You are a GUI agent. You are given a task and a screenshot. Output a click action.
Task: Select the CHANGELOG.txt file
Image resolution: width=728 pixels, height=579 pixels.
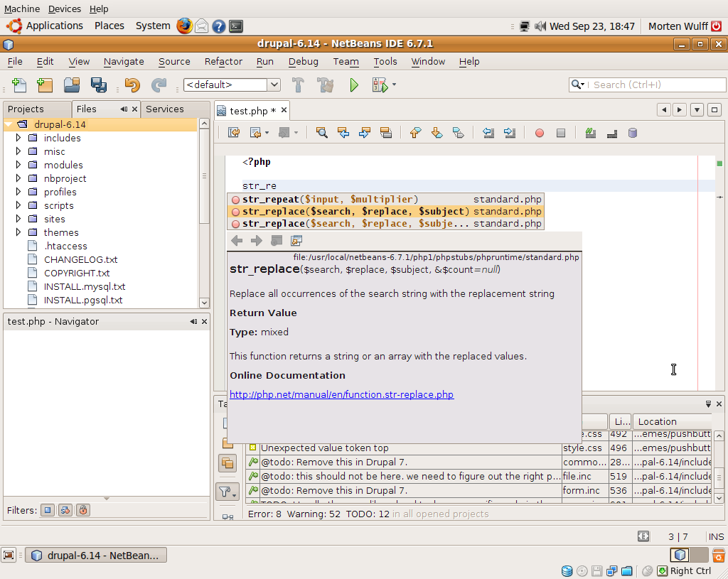pos(81,259)
